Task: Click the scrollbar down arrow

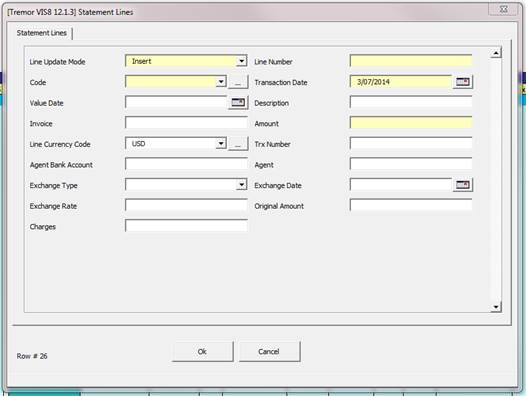Action: (496, 307)
